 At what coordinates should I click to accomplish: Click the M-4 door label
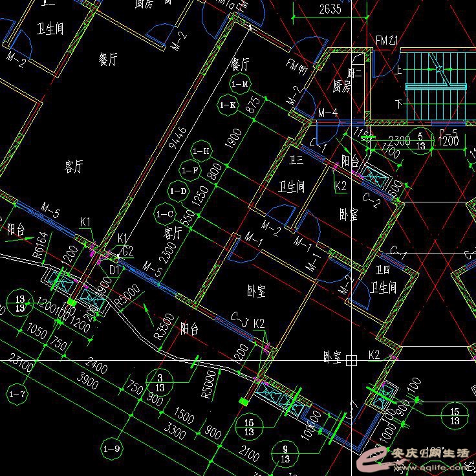tap(328, 113)
